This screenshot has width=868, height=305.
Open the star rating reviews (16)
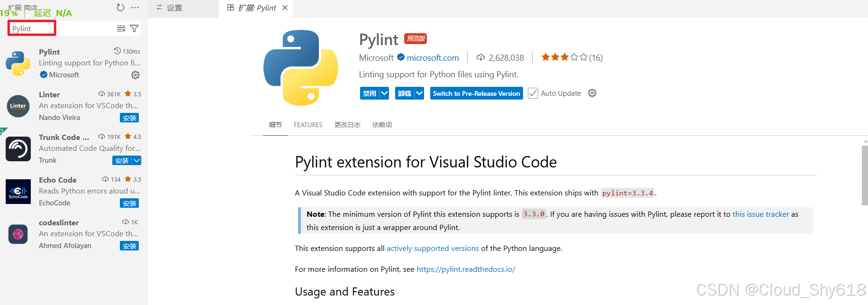tap(572, 57)
